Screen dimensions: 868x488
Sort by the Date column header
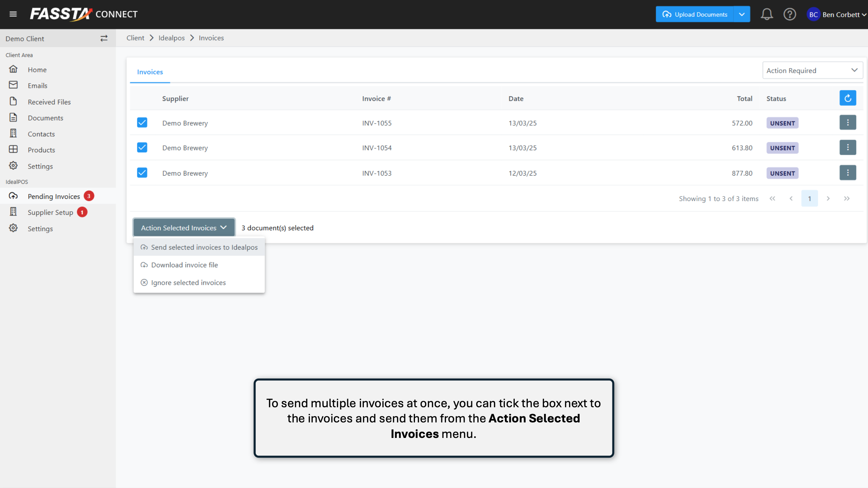516,99
